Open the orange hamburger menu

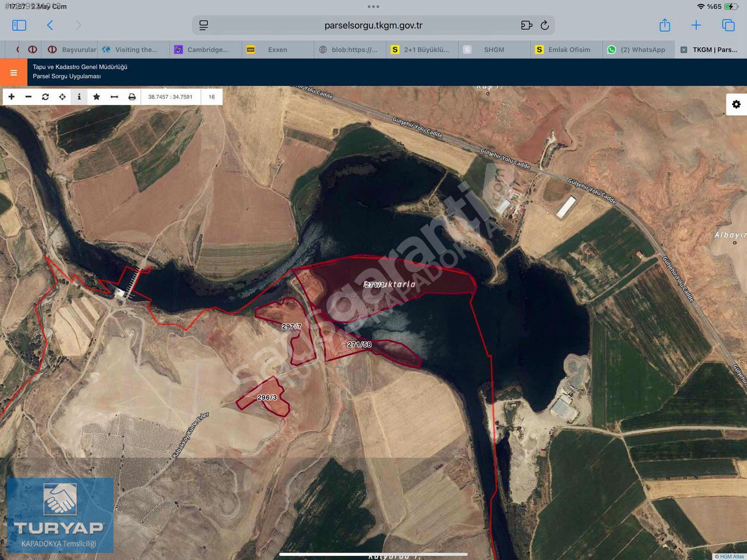(x=14, y=72)
